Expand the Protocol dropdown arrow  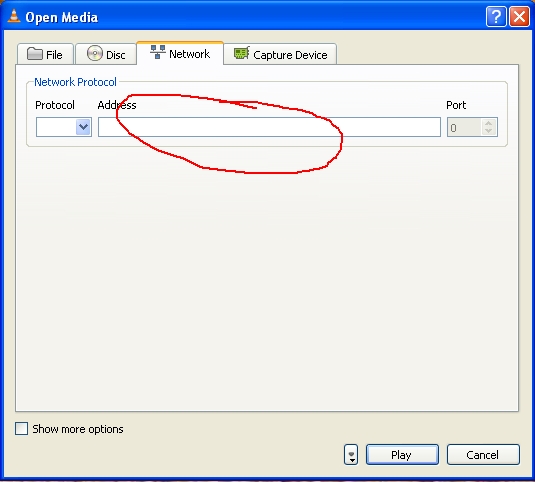(x=83, y=127)
